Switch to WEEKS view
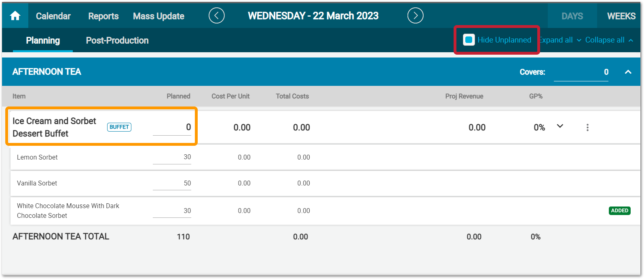Image resolution: width=644 pixels, height=279 pixels. [x=621, y=16]
